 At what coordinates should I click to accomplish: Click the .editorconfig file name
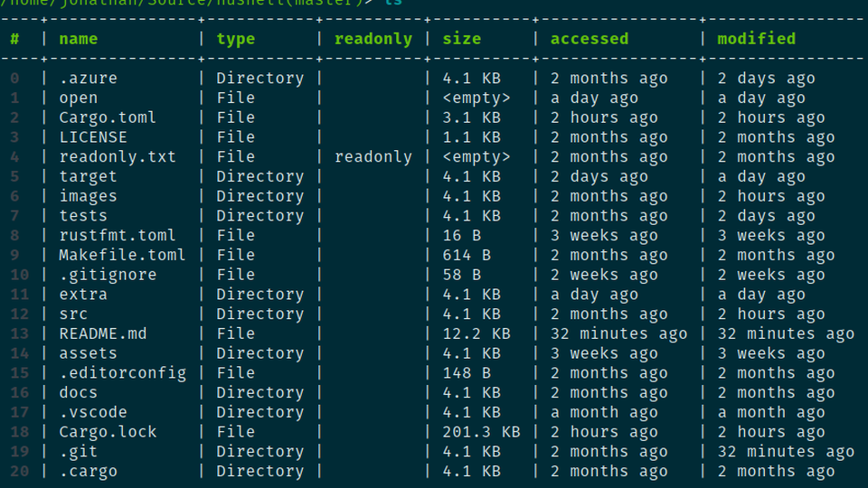pos(122,373)
